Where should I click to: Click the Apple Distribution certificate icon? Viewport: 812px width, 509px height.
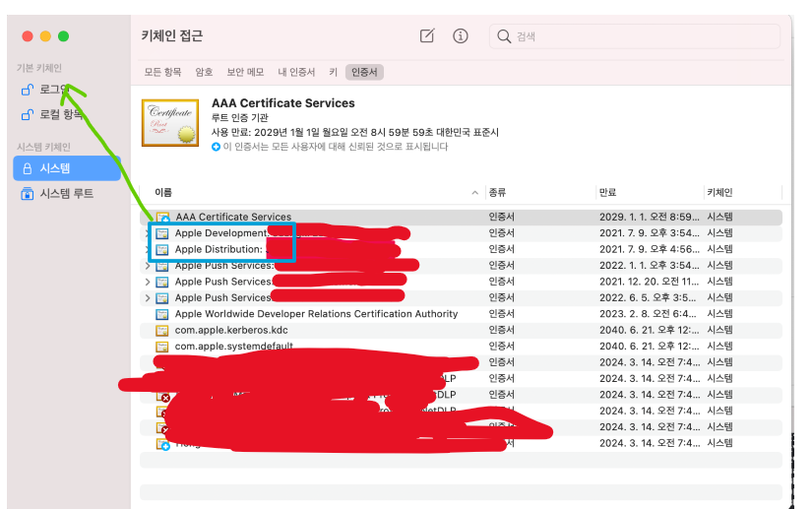point(162,250)
